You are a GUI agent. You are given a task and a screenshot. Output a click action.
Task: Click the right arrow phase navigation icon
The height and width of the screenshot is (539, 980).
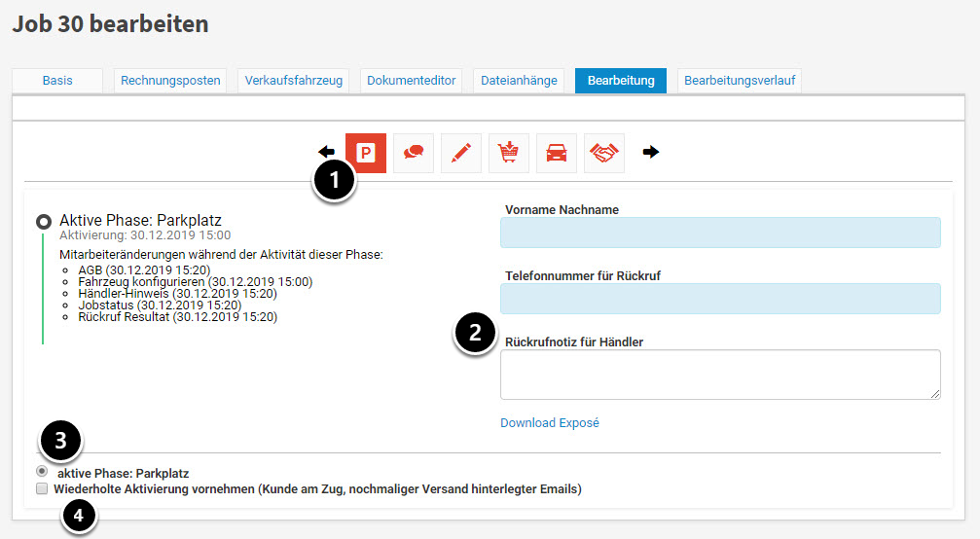651,152
